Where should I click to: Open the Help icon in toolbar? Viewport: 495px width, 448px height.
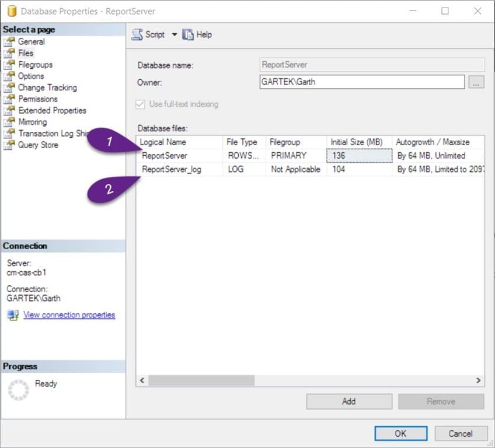[187, 34]
